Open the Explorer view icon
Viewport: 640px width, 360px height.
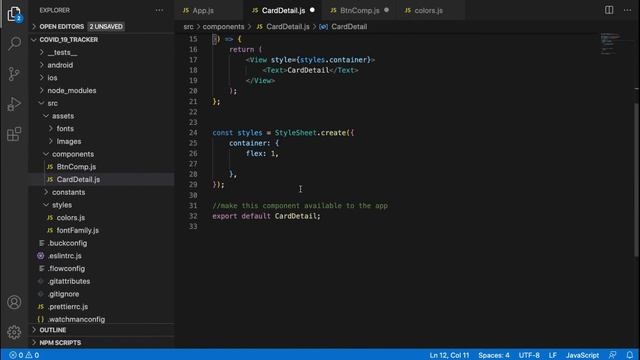pyautogui.click(x=14, y=14)
